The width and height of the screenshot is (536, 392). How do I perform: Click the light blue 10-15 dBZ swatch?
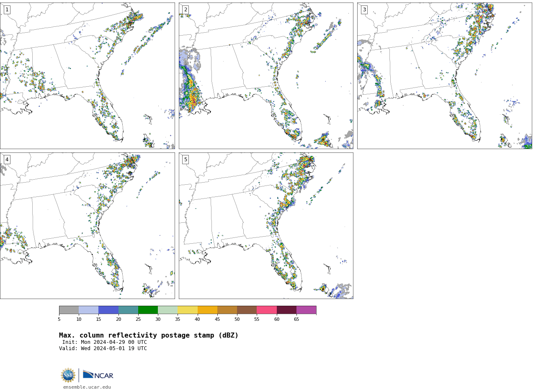pos(88,310)
